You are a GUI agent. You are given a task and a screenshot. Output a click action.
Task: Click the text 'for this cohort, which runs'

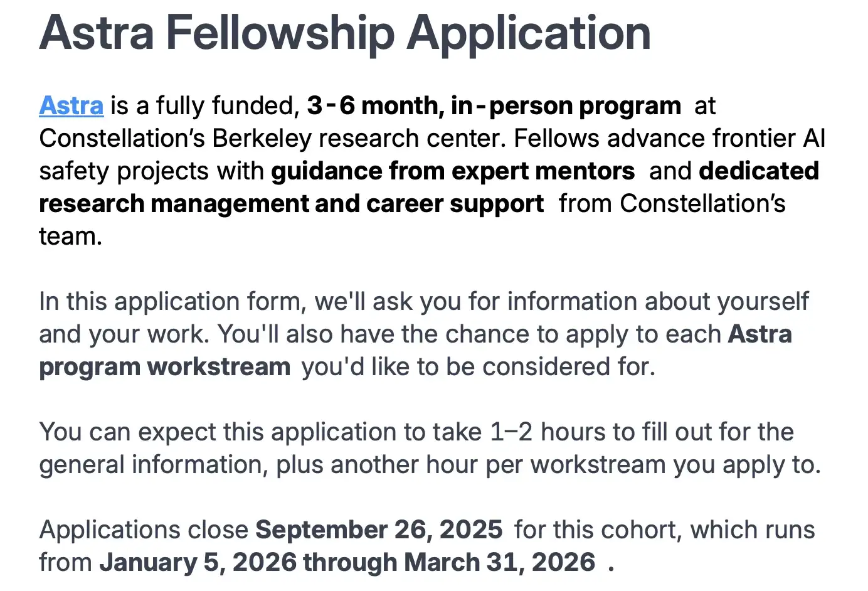pos(664,530)
